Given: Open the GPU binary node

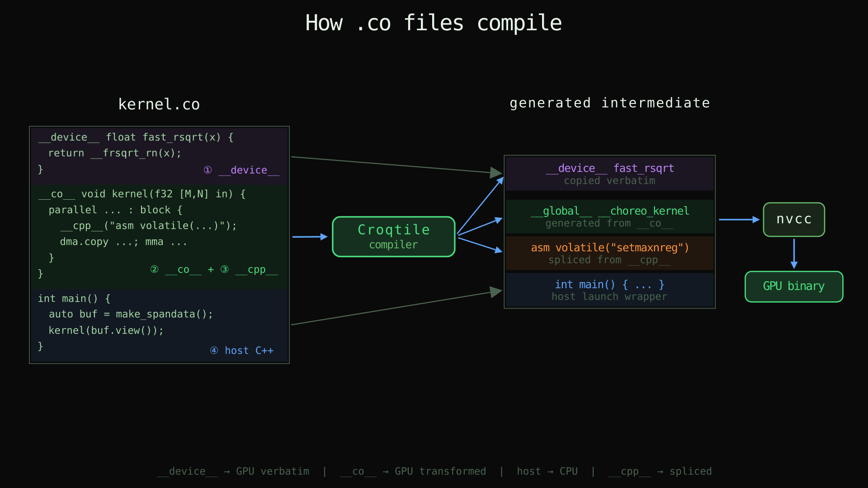Looking at the screenshot, I should tap(793, 286).
